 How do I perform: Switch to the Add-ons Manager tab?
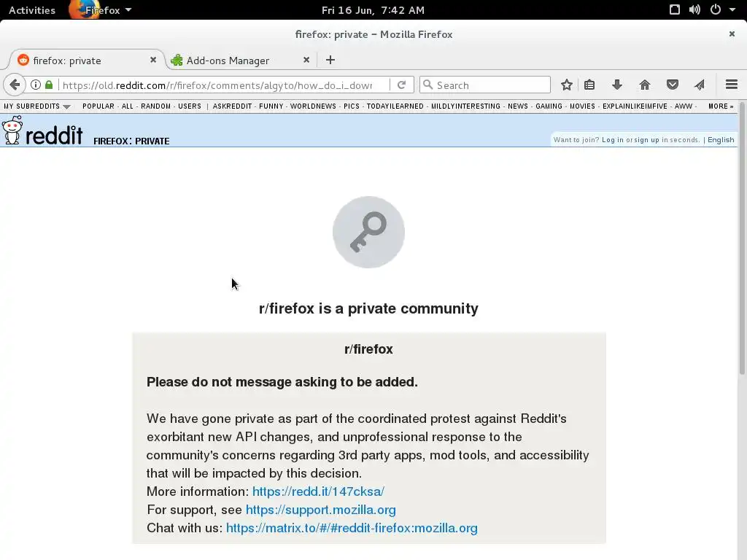tap(241, 61)
